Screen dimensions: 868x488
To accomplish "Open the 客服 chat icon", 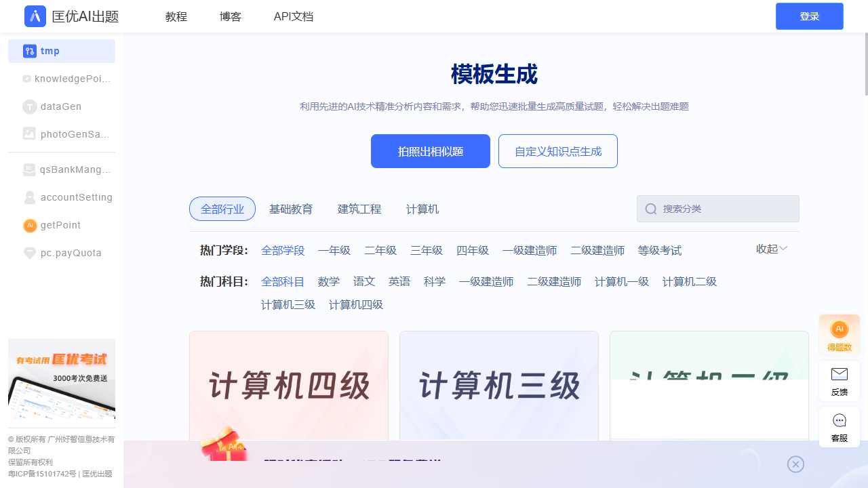I will (x=840, y=420).
